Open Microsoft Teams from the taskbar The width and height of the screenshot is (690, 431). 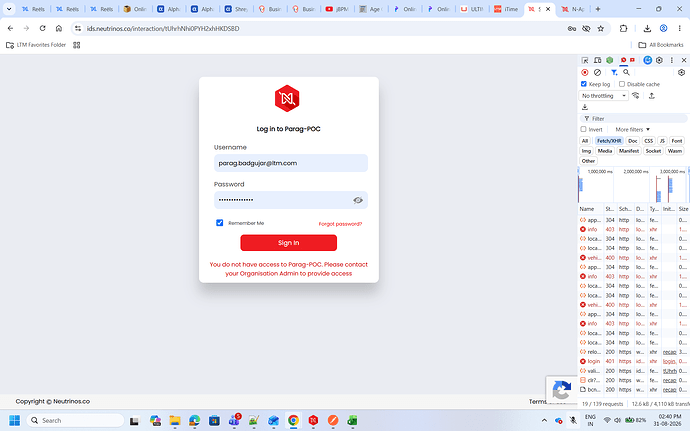(x=234, y=420)
